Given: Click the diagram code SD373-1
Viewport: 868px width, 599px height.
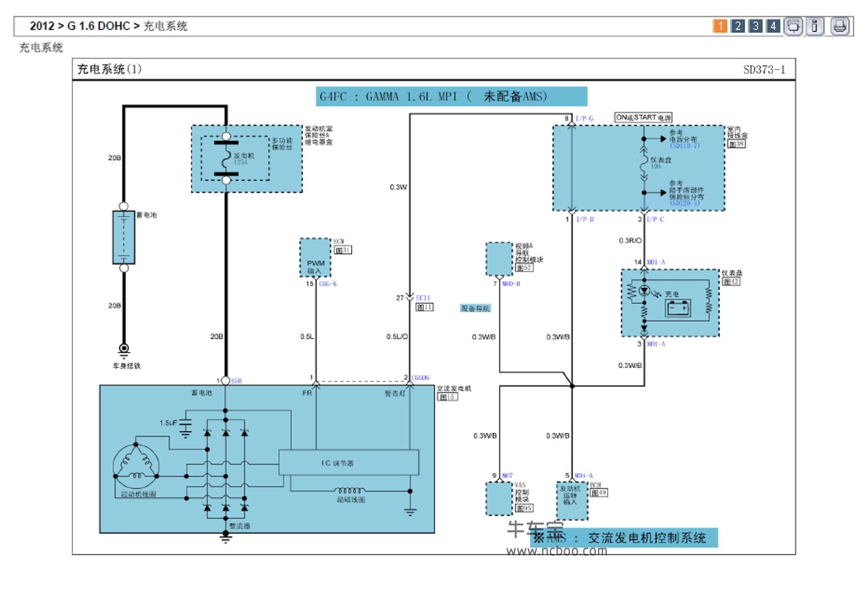Looking at the screenshot, I should [764, 70].
